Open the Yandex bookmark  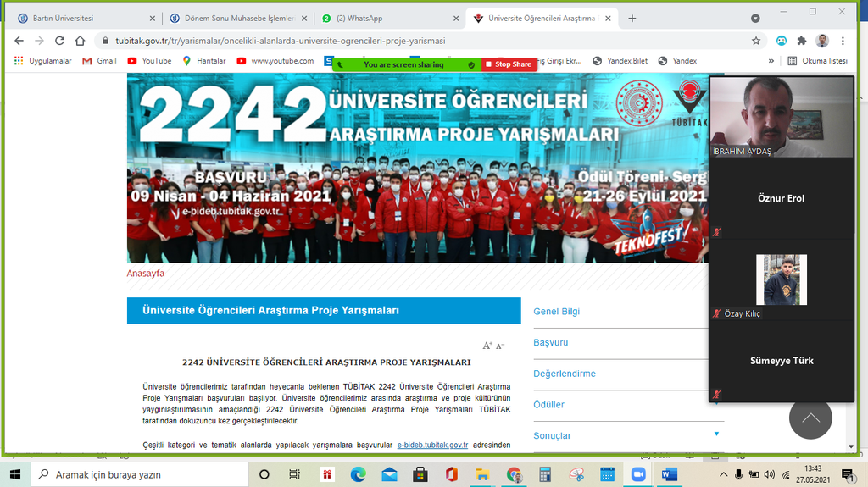point(677,61)
